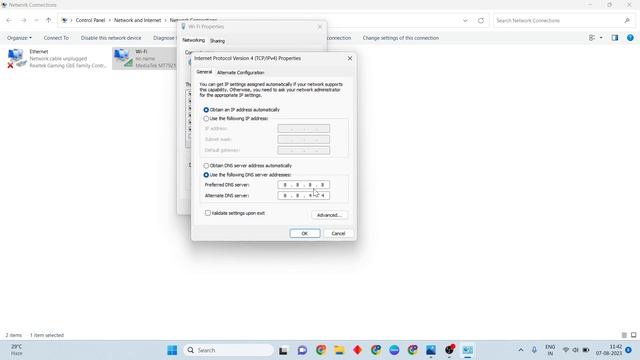The height and width of the screenshot is (360, 640).
Task: Switch to details view in status bar
Action: pyautogui.click(x=624, y=335)
